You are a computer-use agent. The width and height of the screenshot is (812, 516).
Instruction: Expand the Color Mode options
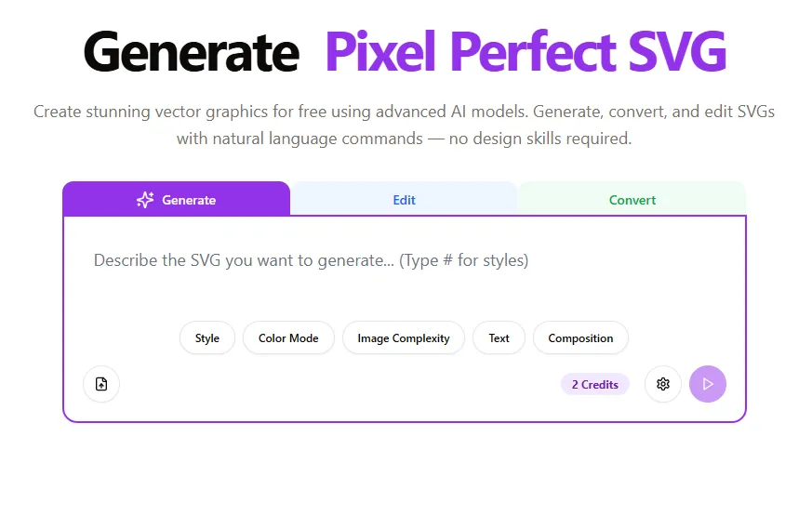point(288,338)
